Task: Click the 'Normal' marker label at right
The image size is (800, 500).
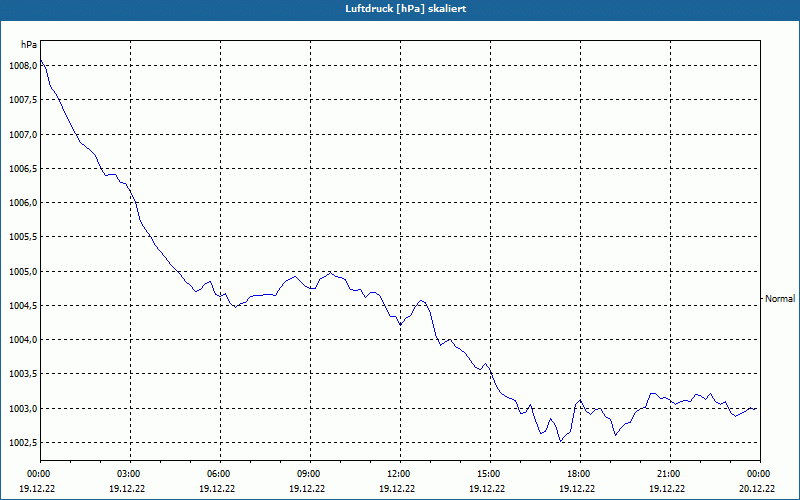Action: tap(780, 299)
